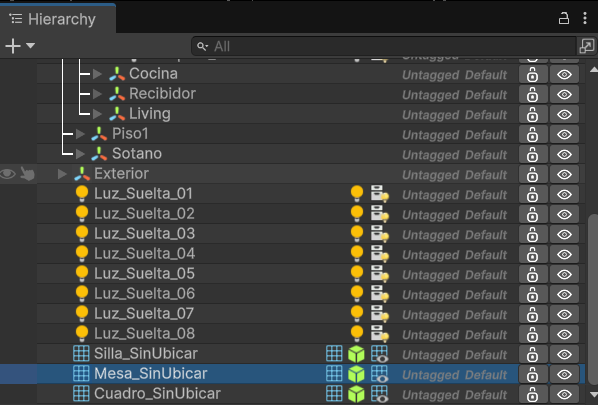Click the blue mesh icon left of Silla_SinUbicar
Image resolution: width=598 pixels, height=405 pixels.
[81, 353]
